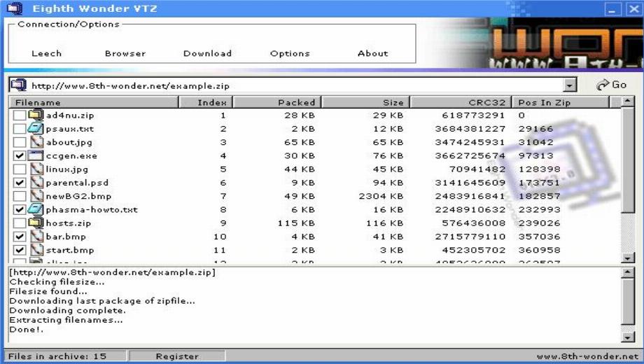
Task: Open the Options tab
Action: (x=290, y=53)
